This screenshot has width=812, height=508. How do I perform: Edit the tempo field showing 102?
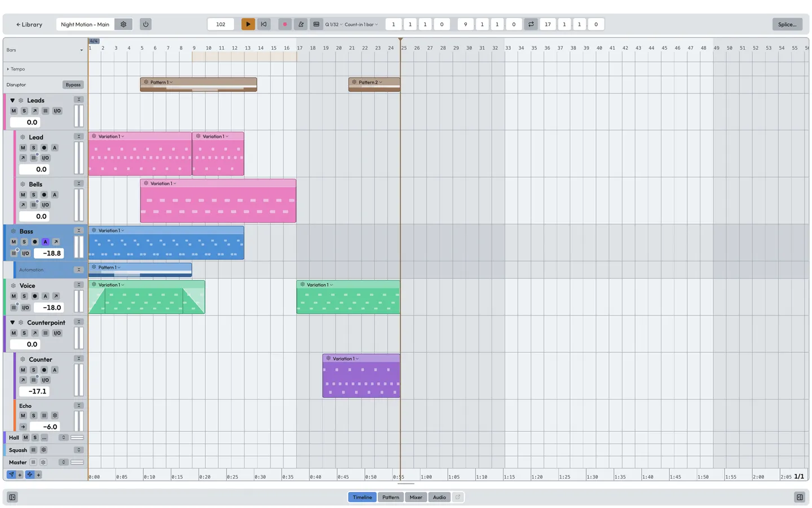tap(220, 24)
